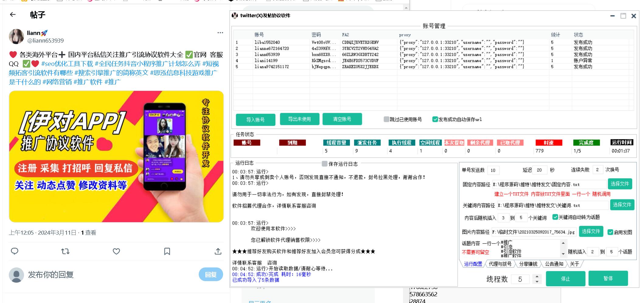Screen dimensions: 644x303
Task: Click the back arrow beside 帖子
Action: [13, 14]
